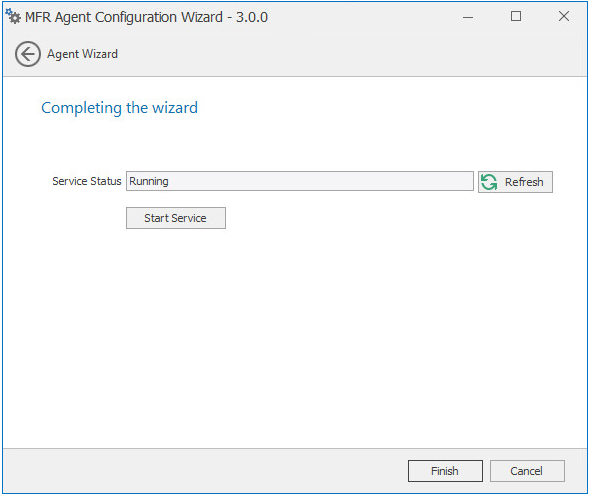Click the 'Service Status' label
590x496 pixels.
pyautogui.click(x=87, y=181)
